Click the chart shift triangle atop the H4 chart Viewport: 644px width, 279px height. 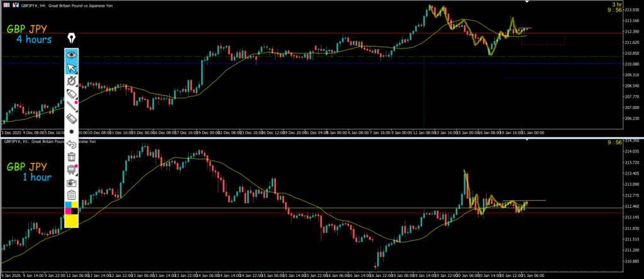click(x=527, y=2)
